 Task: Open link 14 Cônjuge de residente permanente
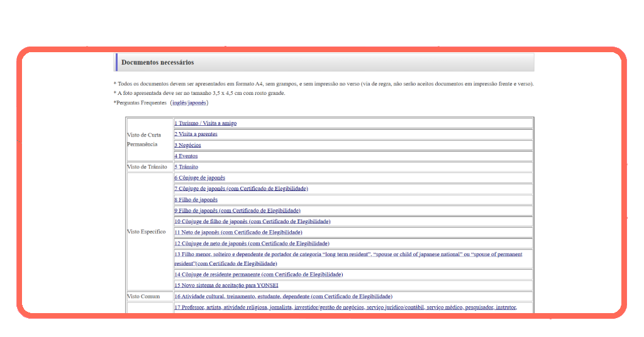click(258, 275)
